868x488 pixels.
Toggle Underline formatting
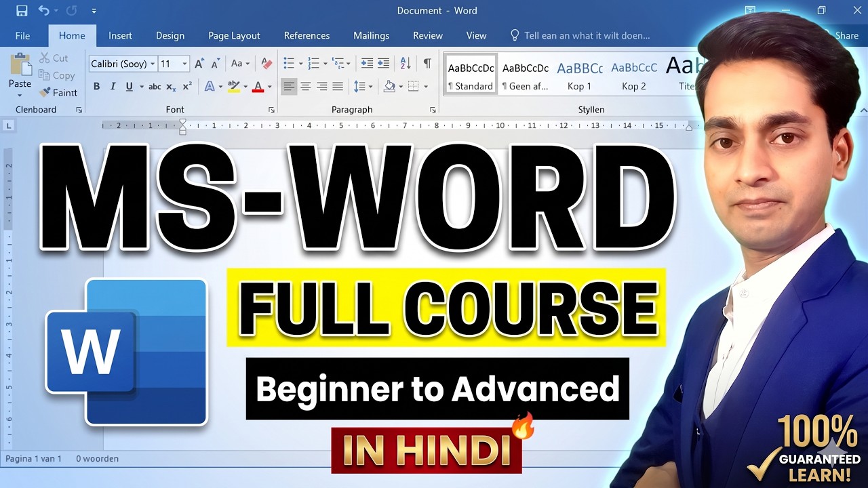click(x=129, y=86)
